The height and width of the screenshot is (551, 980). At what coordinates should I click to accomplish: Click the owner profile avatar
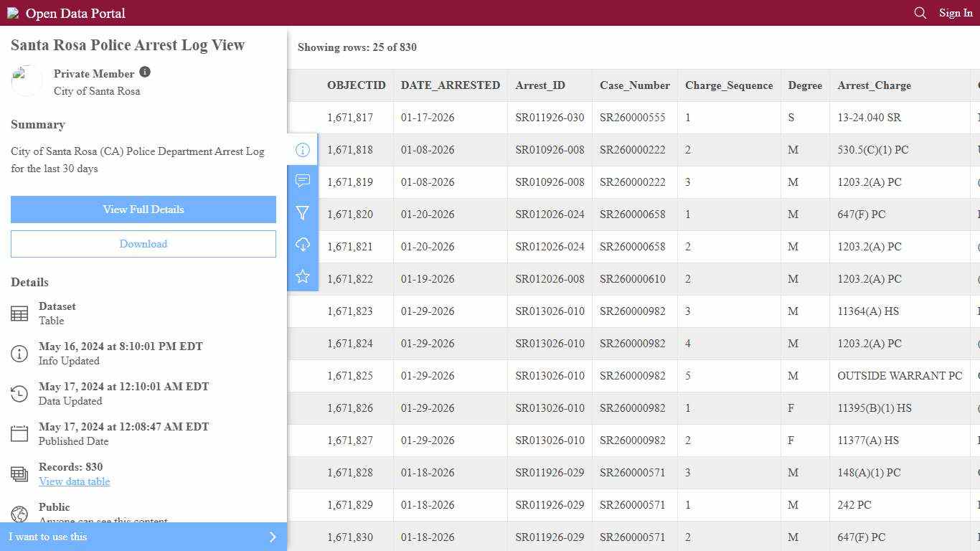tap(27, 80)
